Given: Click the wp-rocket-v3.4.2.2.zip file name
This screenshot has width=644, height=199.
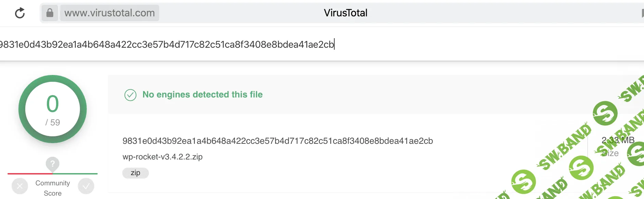Looking at the screenshot, I should coord(163,157).
